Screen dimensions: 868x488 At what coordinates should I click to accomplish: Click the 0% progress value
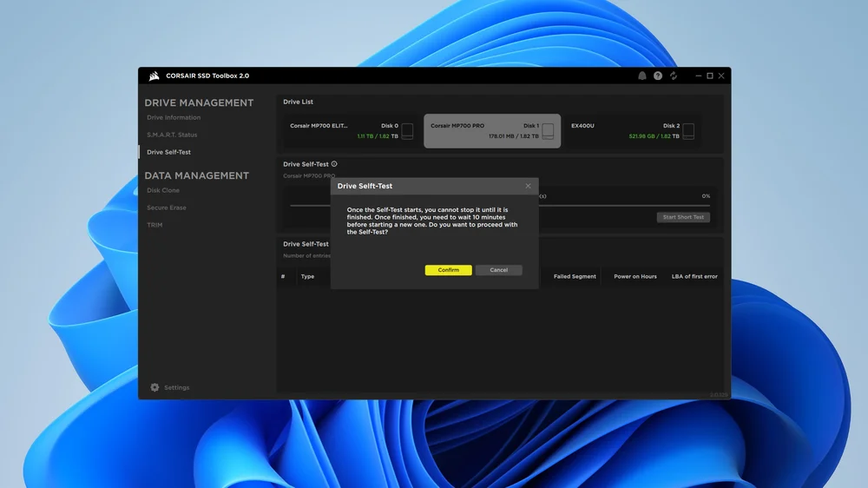706,196
